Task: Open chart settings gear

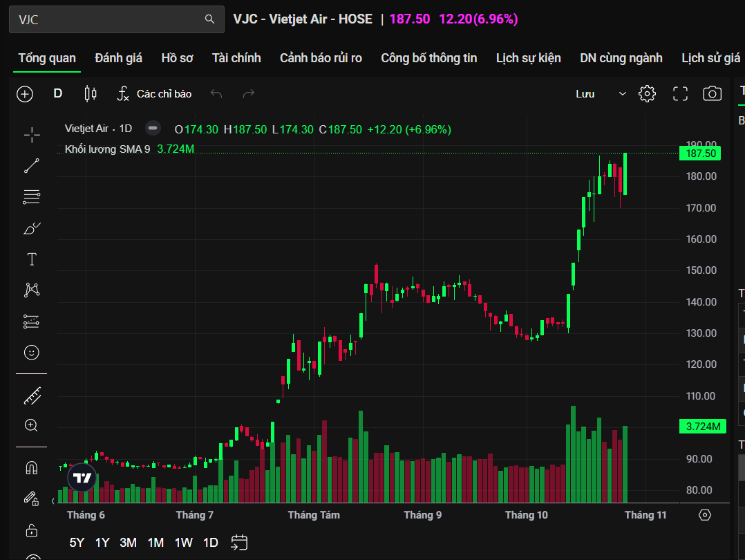Action: [647, 94]
